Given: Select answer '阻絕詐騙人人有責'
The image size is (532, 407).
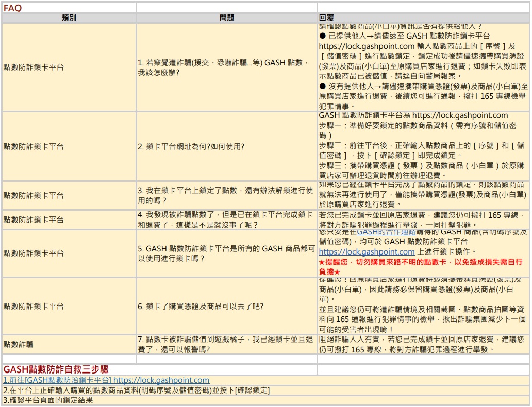Looking at the screenshot, I should tap(423, 344).
